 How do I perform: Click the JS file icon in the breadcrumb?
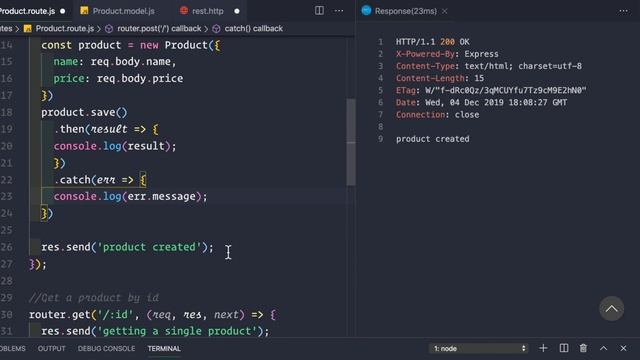[28, 29]
